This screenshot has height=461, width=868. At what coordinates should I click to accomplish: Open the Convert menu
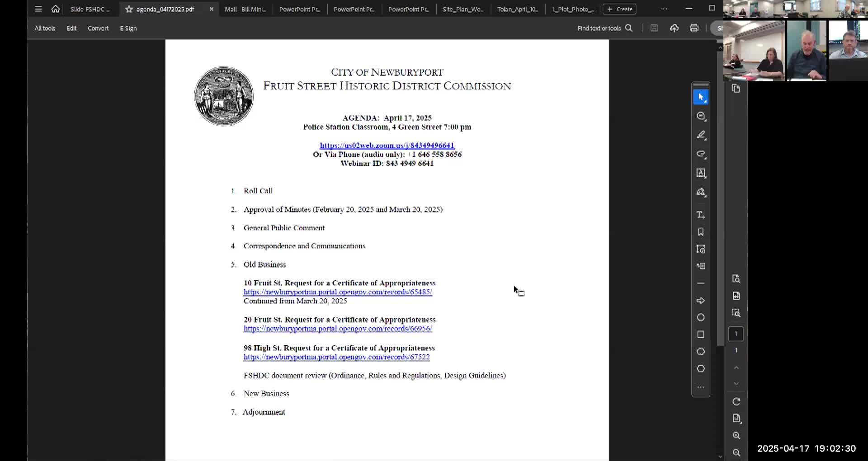[x=98, y=28]
